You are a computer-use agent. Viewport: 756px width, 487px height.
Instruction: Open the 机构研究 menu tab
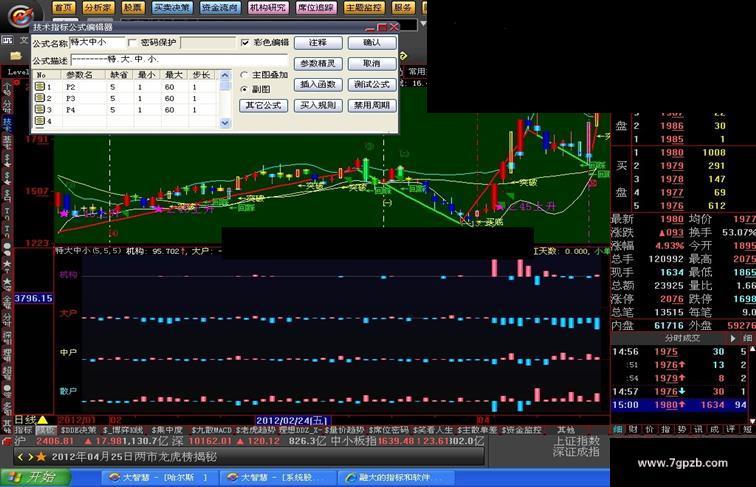(x=268, y=8)
